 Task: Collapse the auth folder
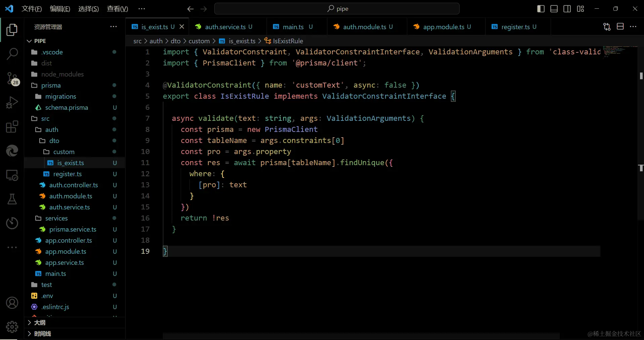75,130
